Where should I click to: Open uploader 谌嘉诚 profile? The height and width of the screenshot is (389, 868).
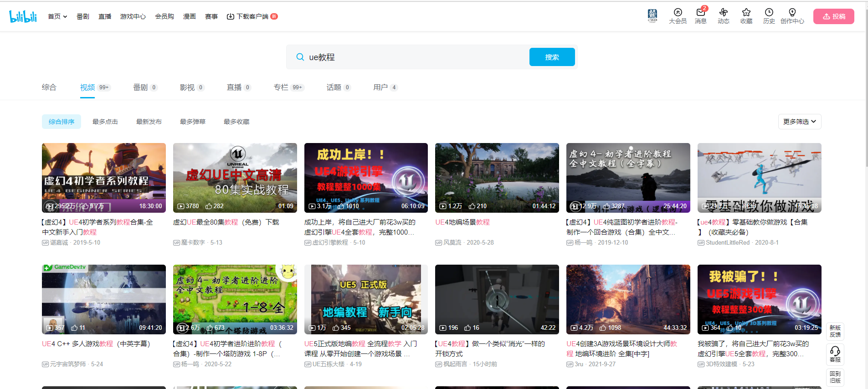[59, 243]
